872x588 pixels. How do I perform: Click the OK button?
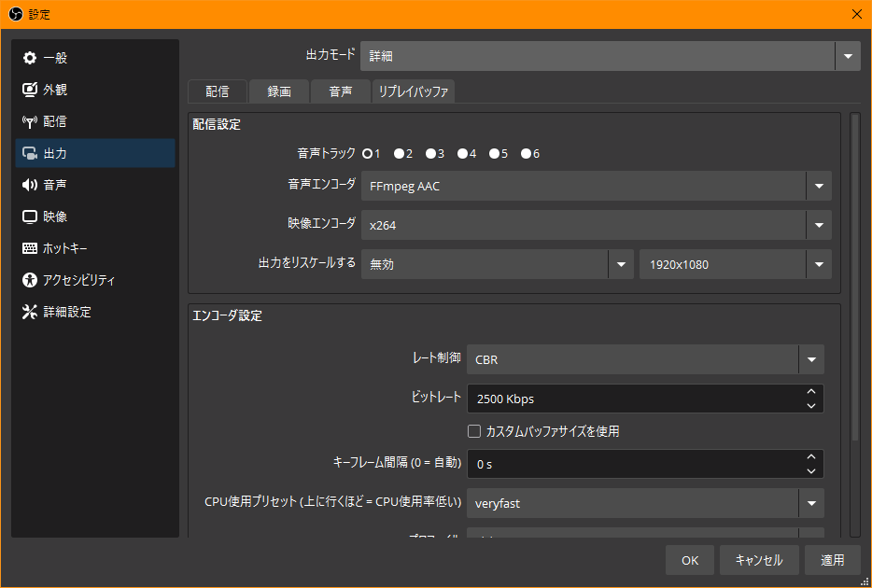[x=690, y=560]
